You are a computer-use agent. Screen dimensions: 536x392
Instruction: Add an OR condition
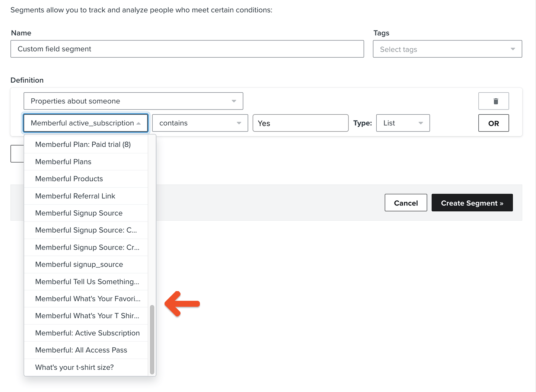pos(493,123)
